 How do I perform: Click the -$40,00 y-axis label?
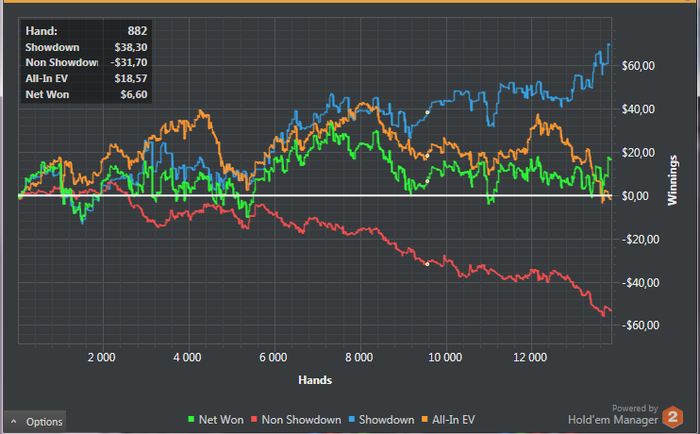coord(641,283)
